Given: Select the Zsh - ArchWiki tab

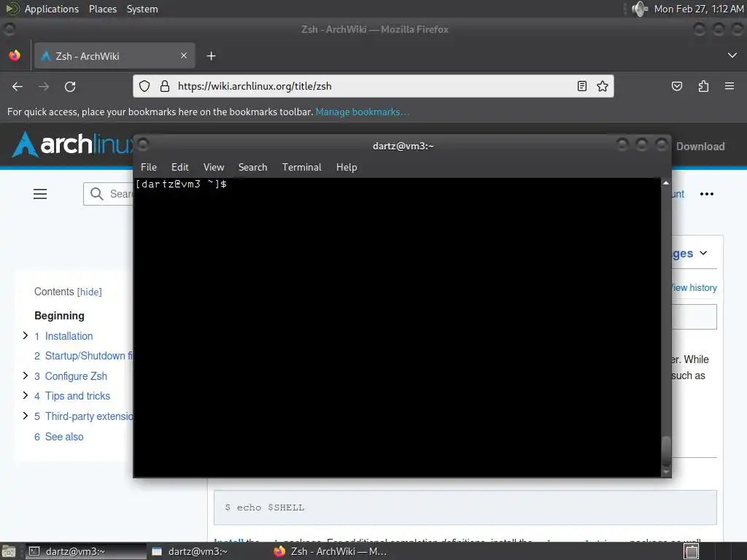Looking at the screenshot, I should (x=115, y=55).
